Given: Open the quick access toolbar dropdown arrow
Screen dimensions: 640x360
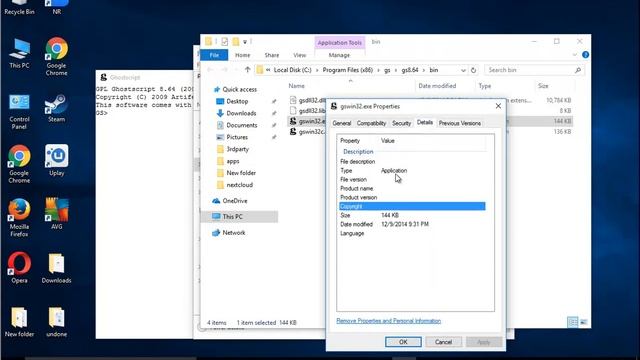Looking at the screenshot, I should [244, 42].
